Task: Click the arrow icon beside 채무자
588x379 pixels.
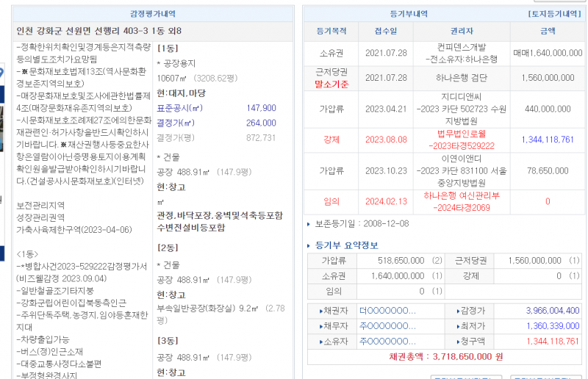Action: (x=320, y=325)
